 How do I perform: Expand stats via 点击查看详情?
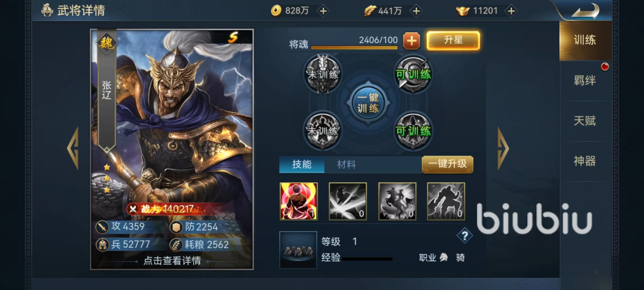[x=172, y=261]
